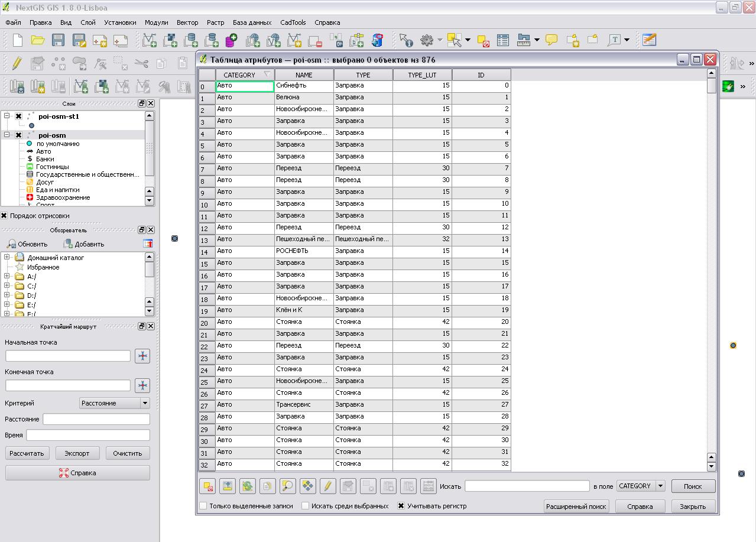Open field calculator icon in attribute table

(x=428, y=486)
